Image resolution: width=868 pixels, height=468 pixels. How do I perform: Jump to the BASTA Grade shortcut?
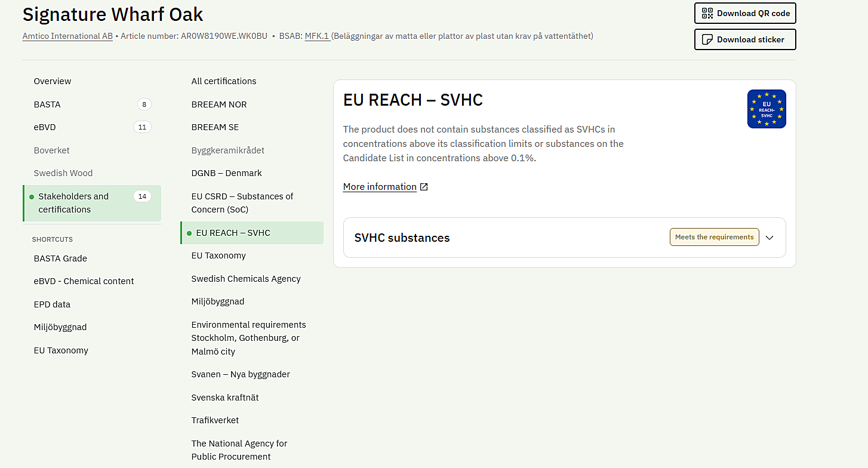(60, 258)
